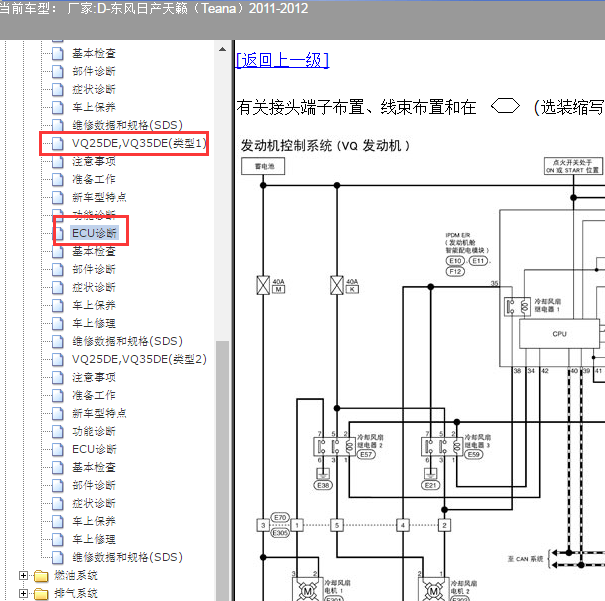Select the 燃油系统 folder label

coord(76,576)
